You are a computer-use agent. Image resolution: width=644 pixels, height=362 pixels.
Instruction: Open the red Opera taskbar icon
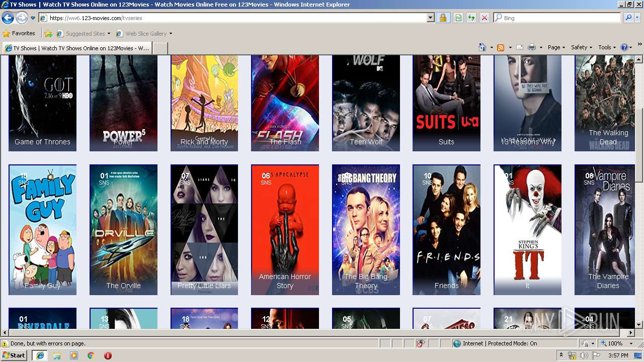[108, 355]
